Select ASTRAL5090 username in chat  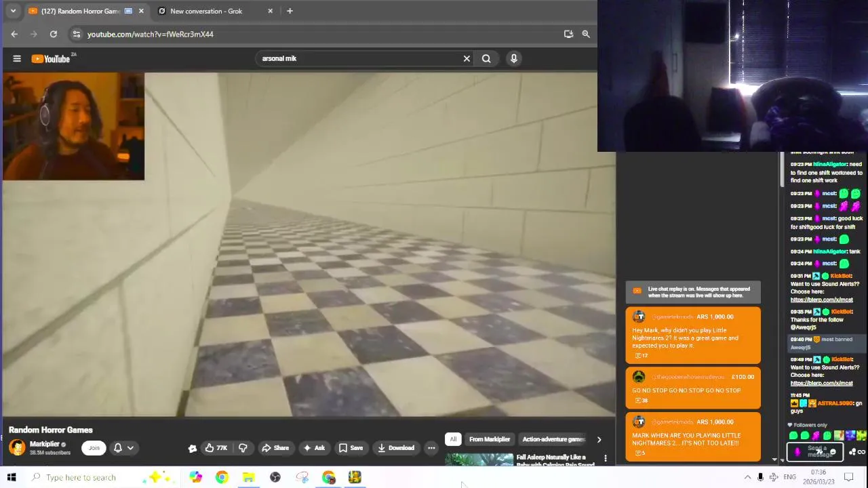834,403
